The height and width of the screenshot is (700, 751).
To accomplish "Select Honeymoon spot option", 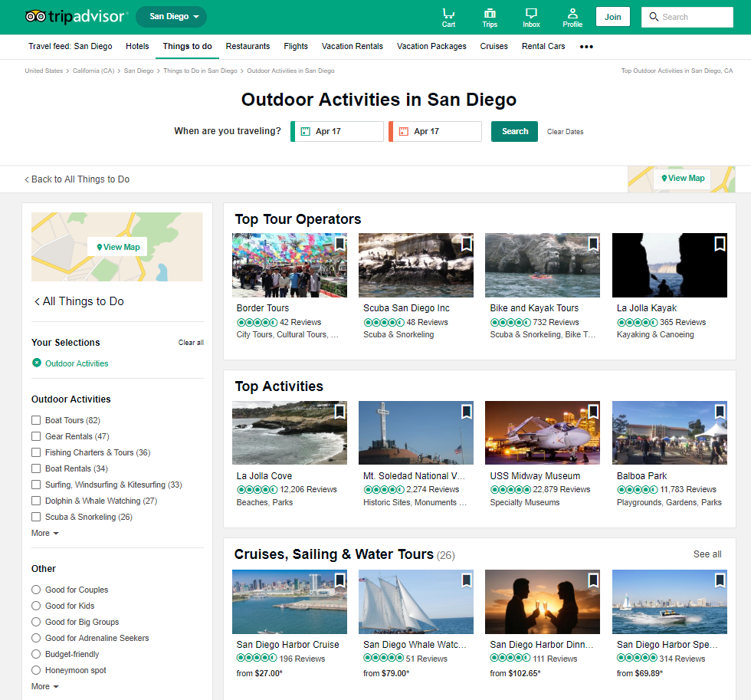I will click(36, 670).
